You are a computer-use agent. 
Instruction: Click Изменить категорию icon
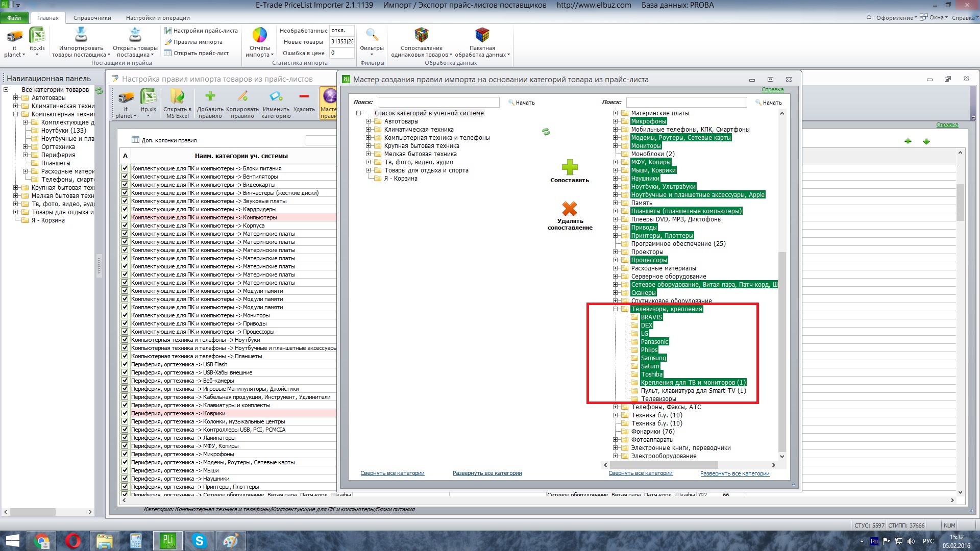point(276,96)
